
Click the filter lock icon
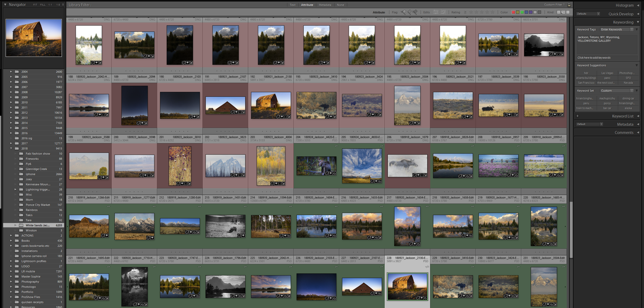coord(569,5)
